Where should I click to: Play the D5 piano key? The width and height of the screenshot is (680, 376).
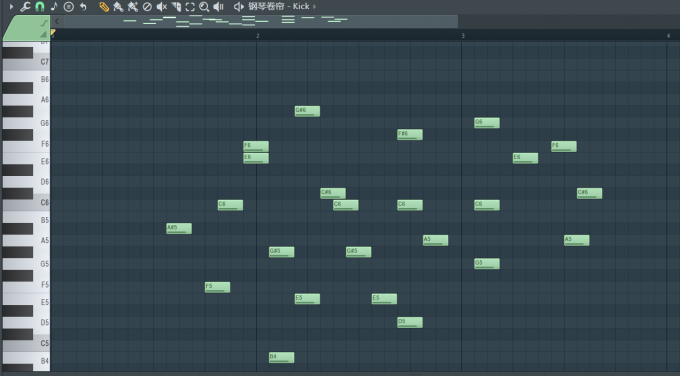coord(41,322)
